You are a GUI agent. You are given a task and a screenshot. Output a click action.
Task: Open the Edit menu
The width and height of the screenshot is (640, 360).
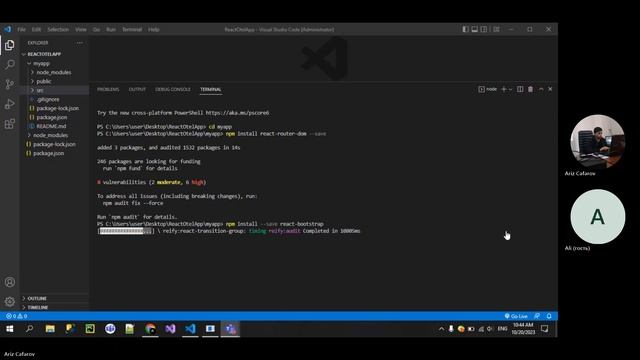(x=36, y=29)
